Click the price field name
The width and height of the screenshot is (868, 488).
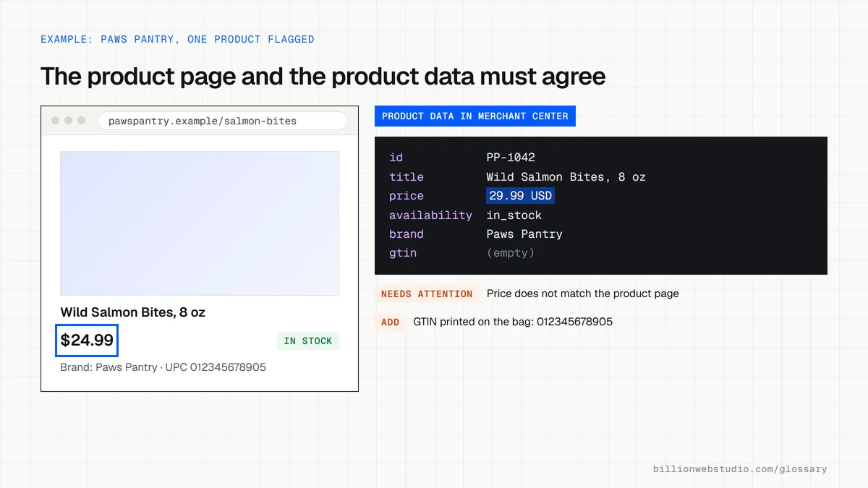[x=407, y=196]
